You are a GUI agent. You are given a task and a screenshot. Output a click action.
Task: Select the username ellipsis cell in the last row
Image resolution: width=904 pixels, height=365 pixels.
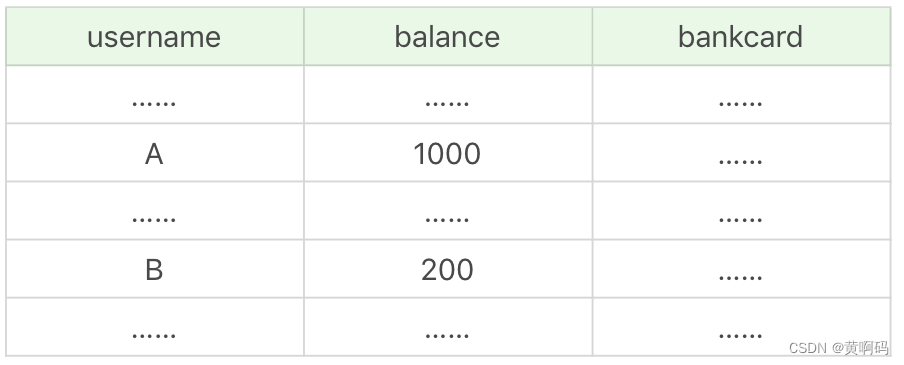[155, 327]
